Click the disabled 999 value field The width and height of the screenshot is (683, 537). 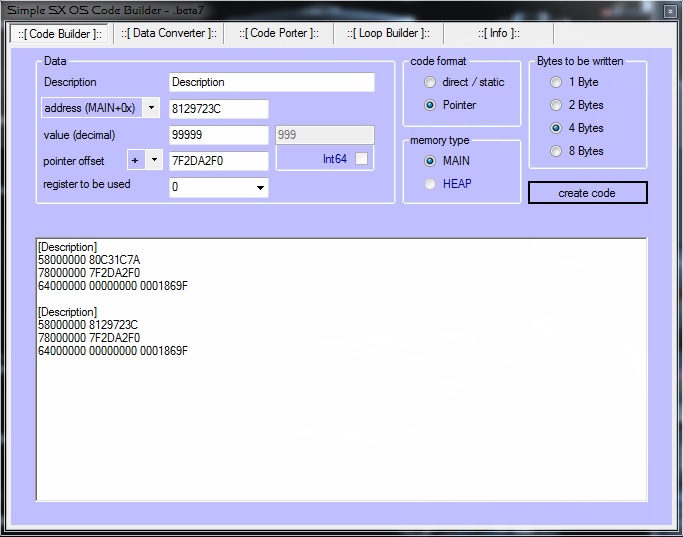(325, 135)
